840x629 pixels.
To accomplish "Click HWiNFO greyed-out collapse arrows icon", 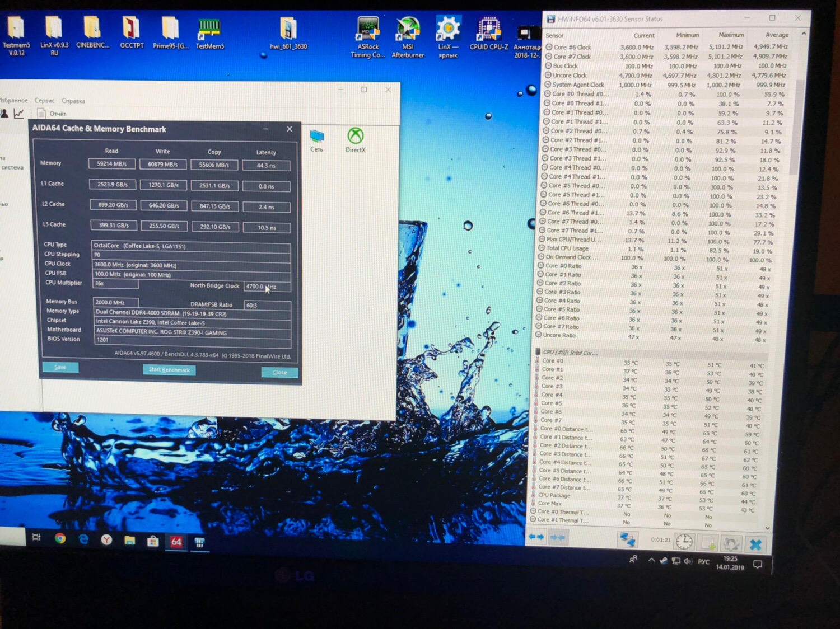I will 558,538.
